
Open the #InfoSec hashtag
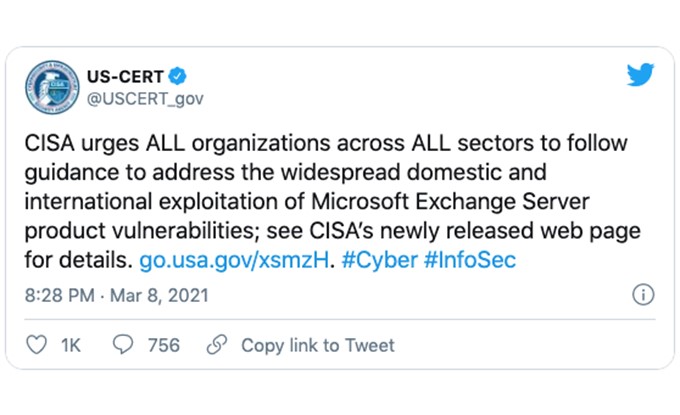click(470, 260)
